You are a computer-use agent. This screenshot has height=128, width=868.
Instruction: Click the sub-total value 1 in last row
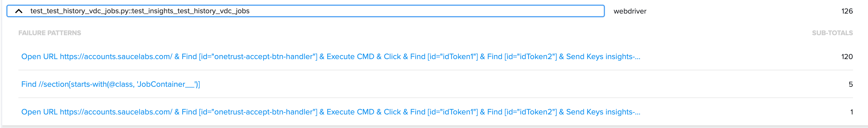pyautogui.click(x=852, y=112)
